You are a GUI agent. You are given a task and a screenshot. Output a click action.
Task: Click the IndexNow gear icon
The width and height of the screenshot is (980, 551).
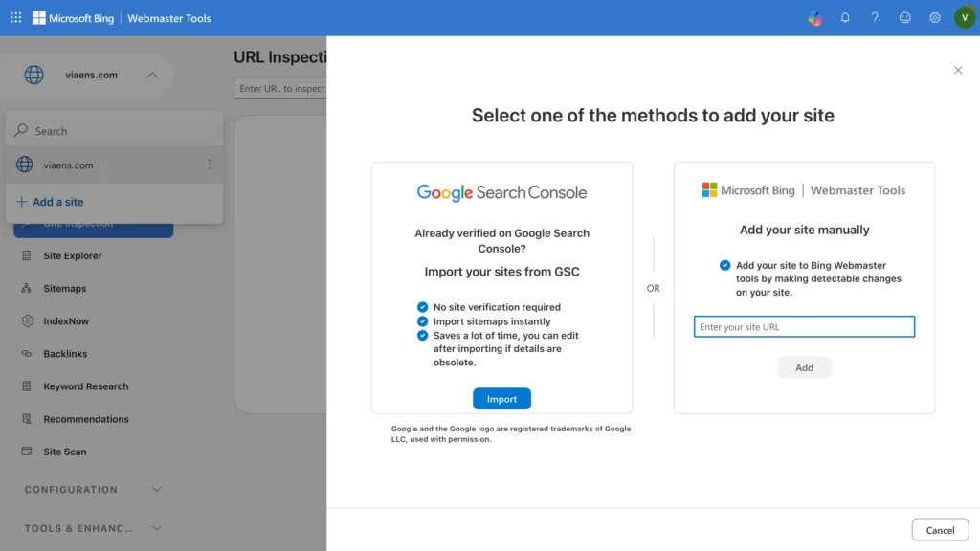point(27,321)
